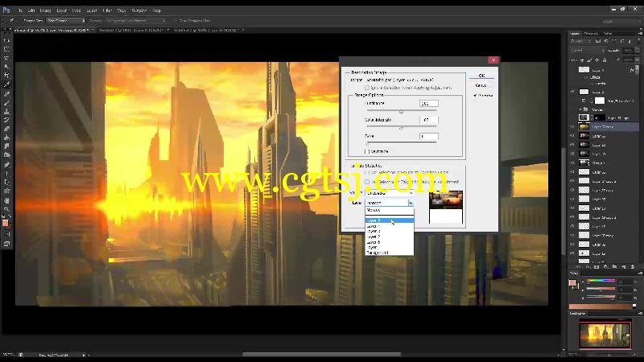
Task: Select the Quick Selection tool
Action: coord(6,67)
